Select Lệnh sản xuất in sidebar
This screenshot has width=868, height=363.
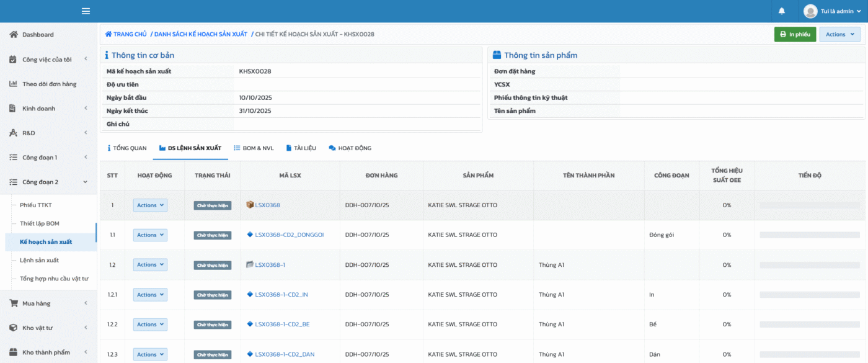point(39,260)
